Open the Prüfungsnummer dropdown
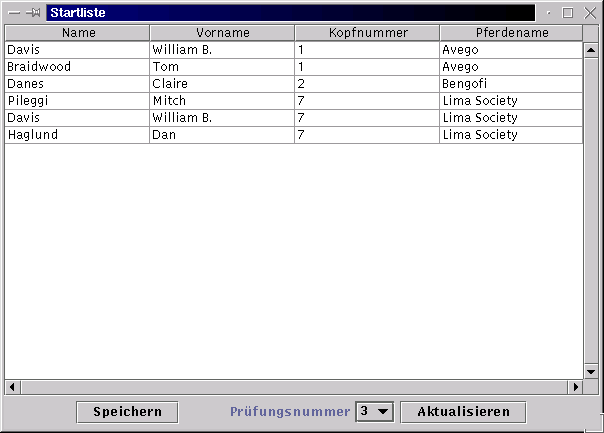 point(374,412)
